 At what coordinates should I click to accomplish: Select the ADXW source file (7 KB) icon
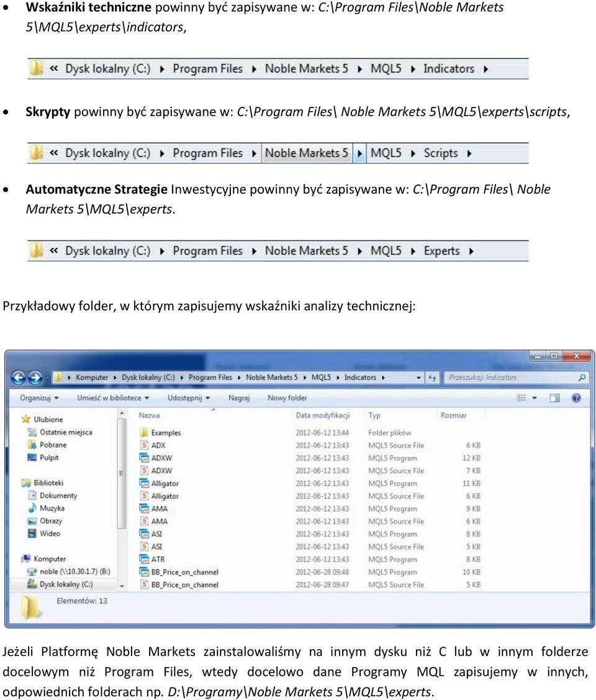click(x=143, y=471)
